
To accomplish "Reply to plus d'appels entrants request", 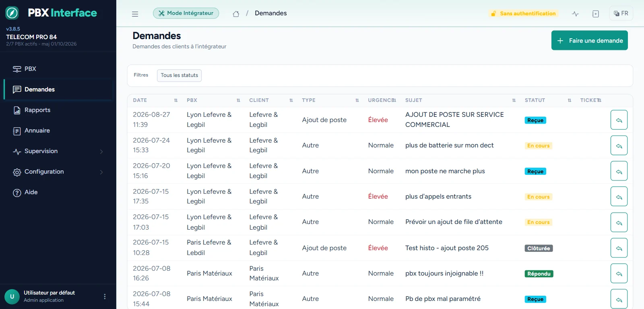I will coord(619,197).
